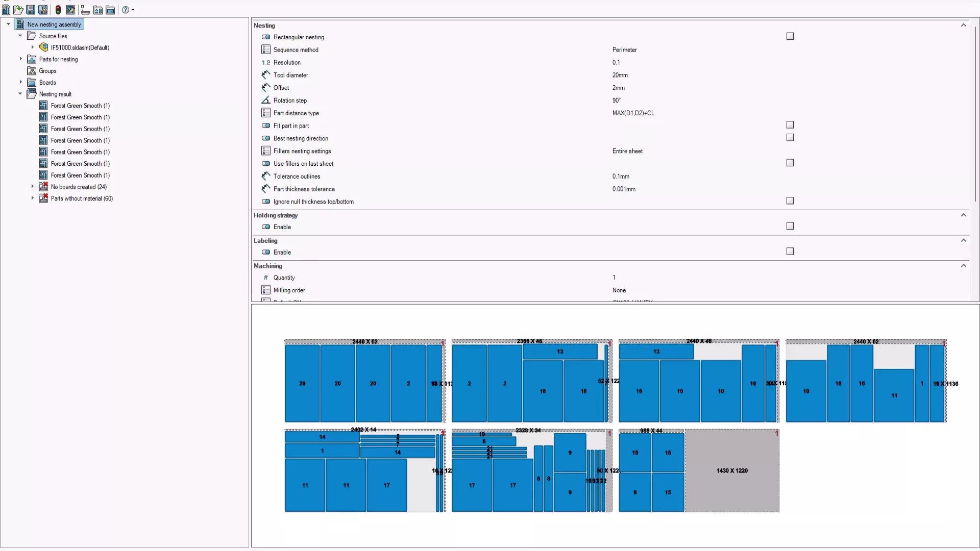
Task: Expand the Parts for nesting tree node
Action: coord(21,59)
